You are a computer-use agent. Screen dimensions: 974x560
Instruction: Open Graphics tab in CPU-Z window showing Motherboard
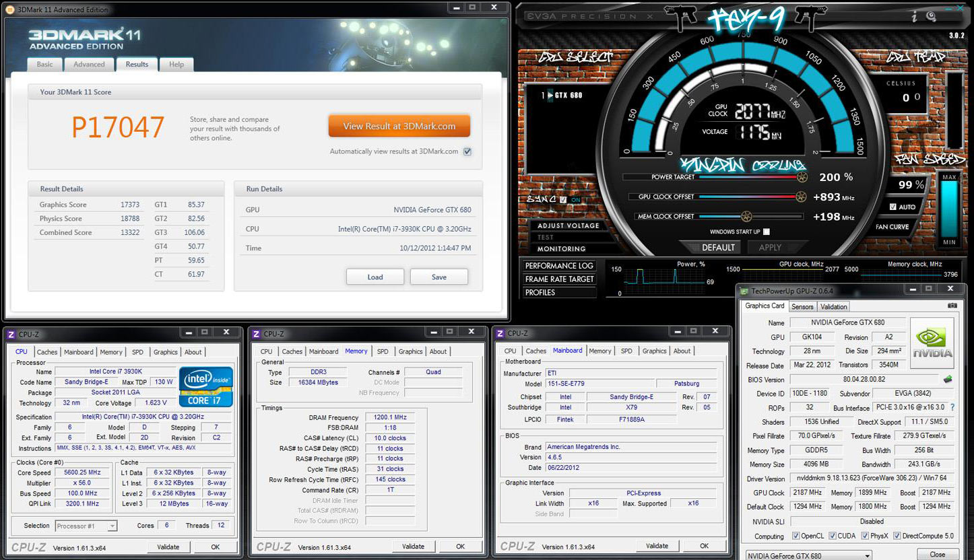click(654, 351)
